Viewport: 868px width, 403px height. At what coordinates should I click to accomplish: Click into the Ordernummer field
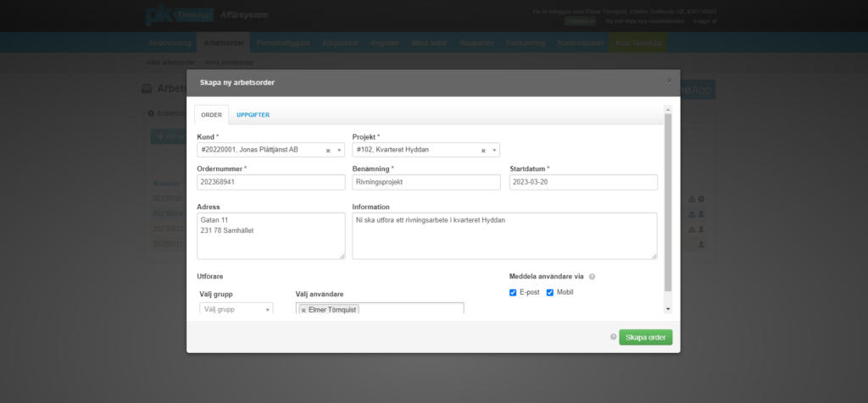click(x=270, y=182)
